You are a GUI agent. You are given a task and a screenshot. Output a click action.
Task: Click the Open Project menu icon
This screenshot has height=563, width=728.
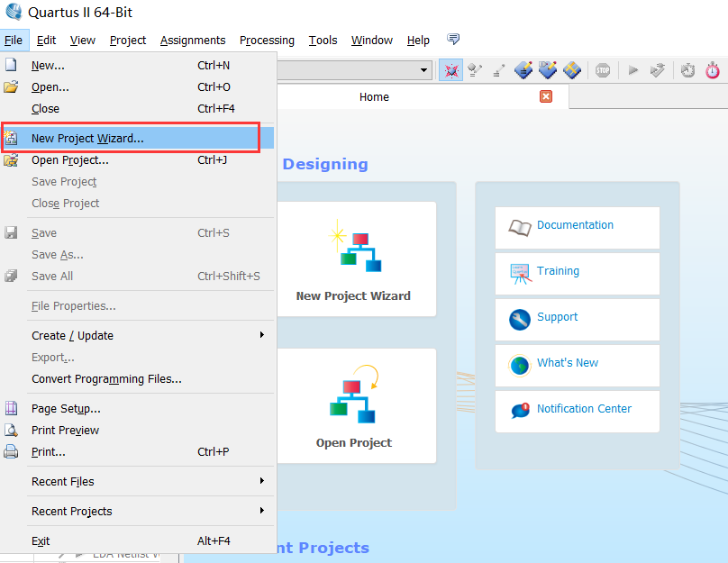click(11, 160)
